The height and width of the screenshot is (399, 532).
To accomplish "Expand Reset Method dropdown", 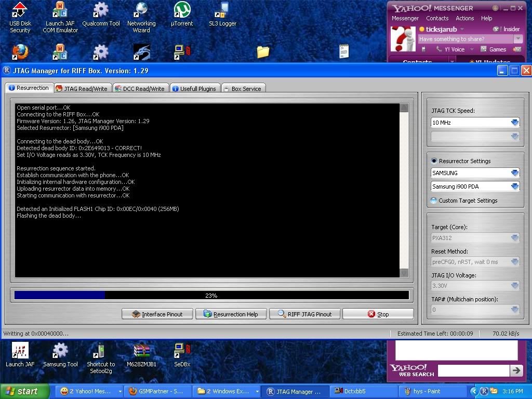I will point(515,262).
